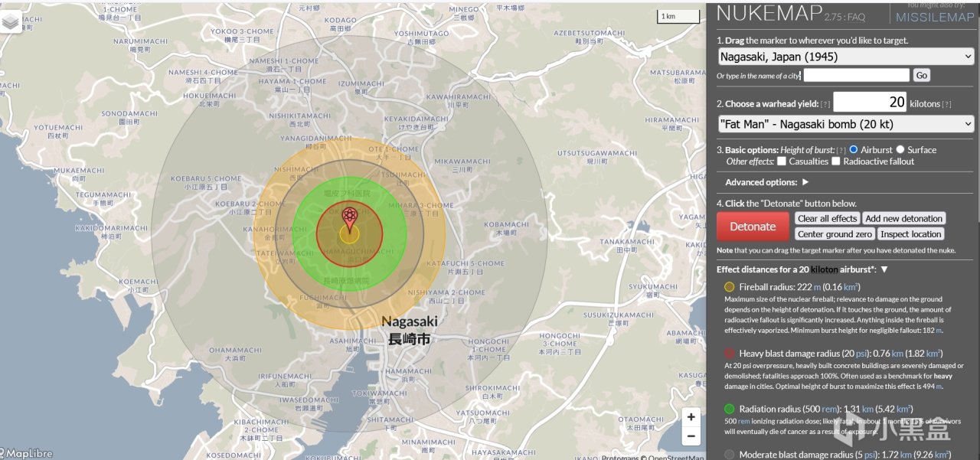Open the MapLibre logo link
The height and width of the screenshot is (460, 980).
pos(28,453)
